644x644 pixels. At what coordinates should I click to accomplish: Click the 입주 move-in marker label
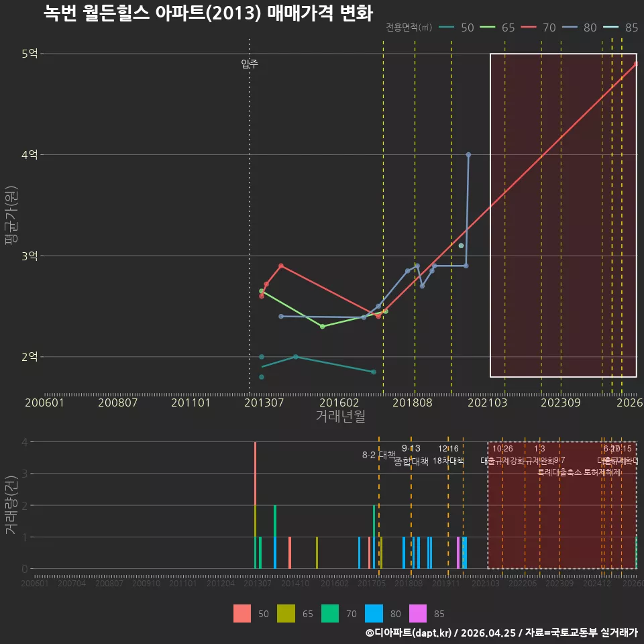click(250, 64)
